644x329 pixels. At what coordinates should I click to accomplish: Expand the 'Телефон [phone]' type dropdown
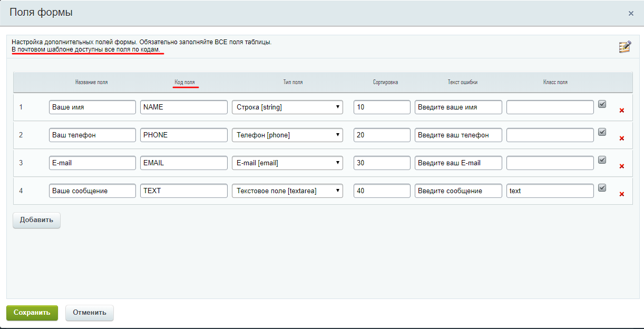(287, 135)
